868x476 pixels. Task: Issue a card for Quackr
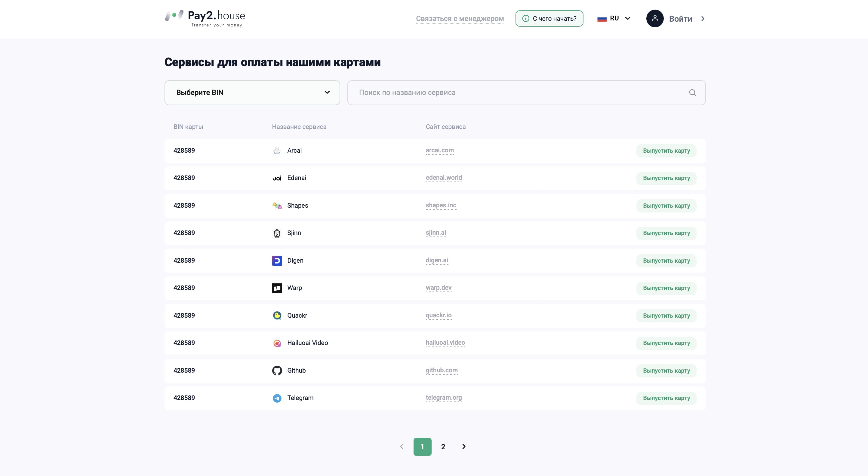coord(666,316)
